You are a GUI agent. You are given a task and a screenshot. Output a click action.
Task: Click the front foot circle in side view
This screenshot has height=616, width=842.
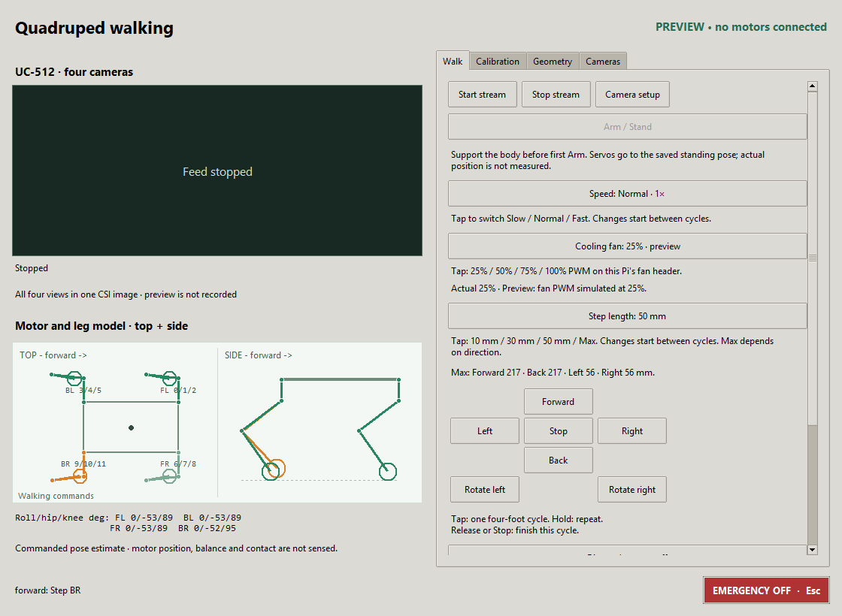click(388, 472)
